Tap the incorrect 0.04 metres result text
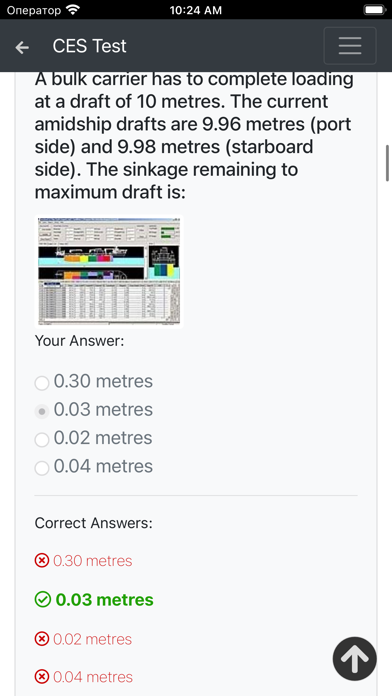Screen dimensions: 392x696 tap(93, 677)
